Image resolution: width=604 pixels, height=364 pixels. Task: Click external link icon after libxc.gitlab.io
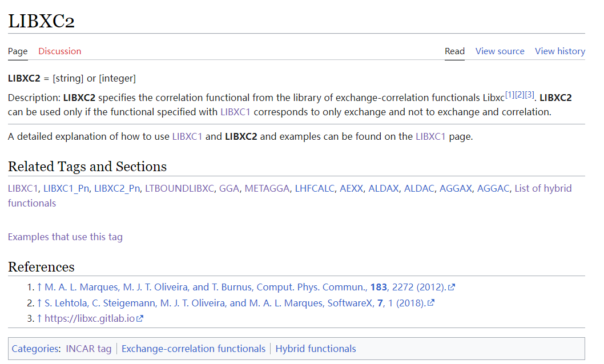click(x=140, y=318)
